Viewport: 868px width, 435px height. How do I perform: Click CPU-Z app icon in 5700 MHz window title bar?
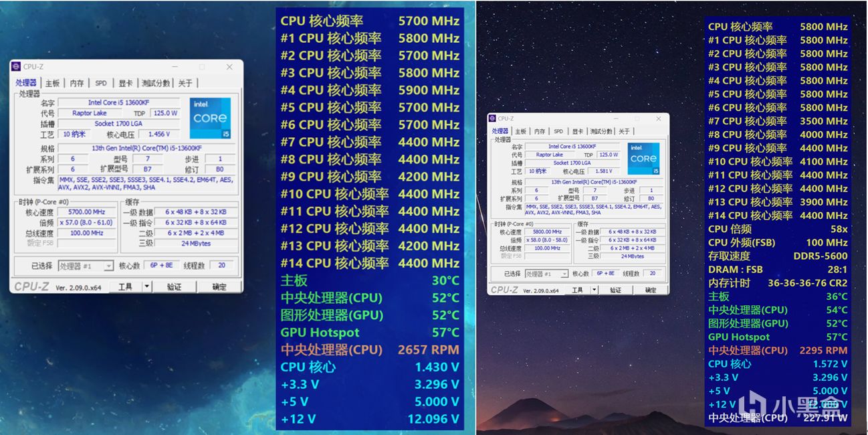17,66
